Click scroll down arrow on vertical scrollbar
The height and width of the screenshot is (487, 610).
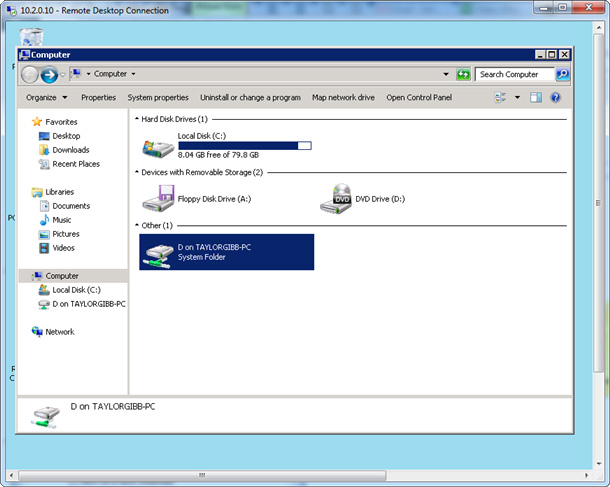click(x=598, y=464)
